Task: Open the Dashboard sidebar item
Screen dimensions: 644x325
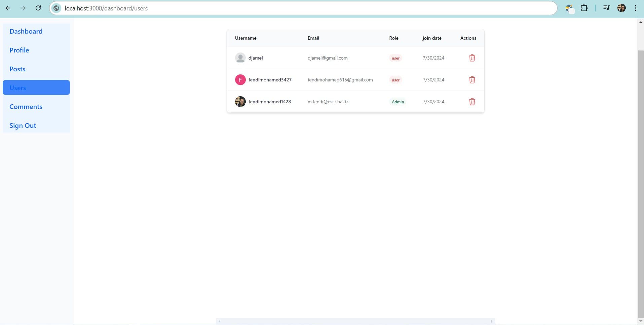Action: [x=26, y=31]
